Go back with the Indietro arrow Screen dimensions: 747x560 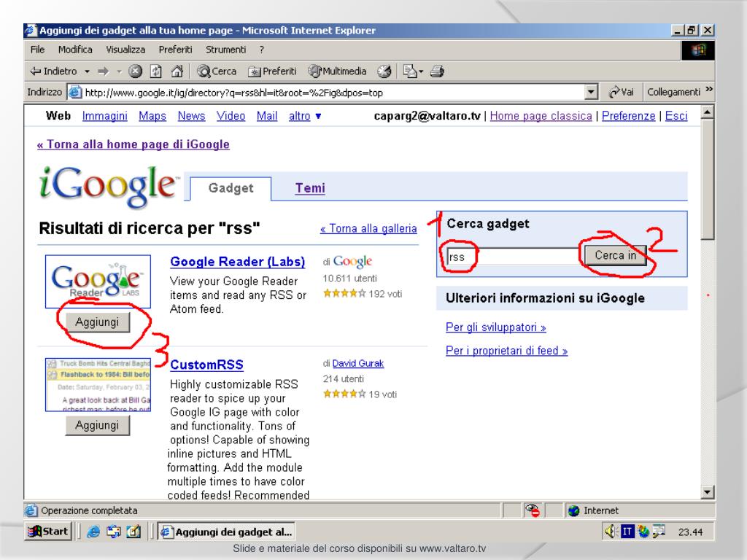[53, 71]
